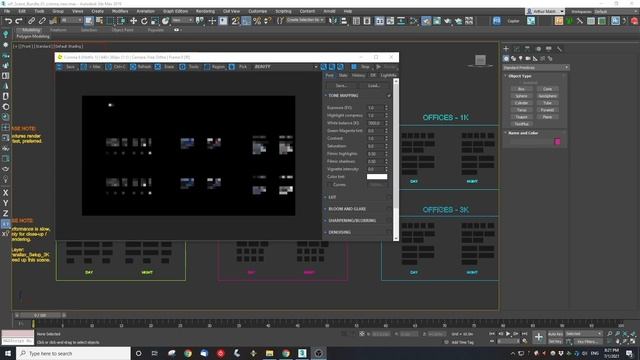Click the Plane primitive button

point(547,117)
